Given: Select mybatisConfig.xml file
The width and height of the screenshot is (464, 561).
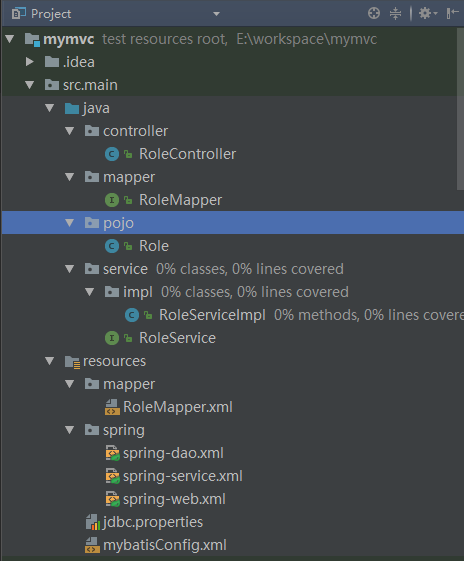Looking at the screenshot, I should point(165,545).
